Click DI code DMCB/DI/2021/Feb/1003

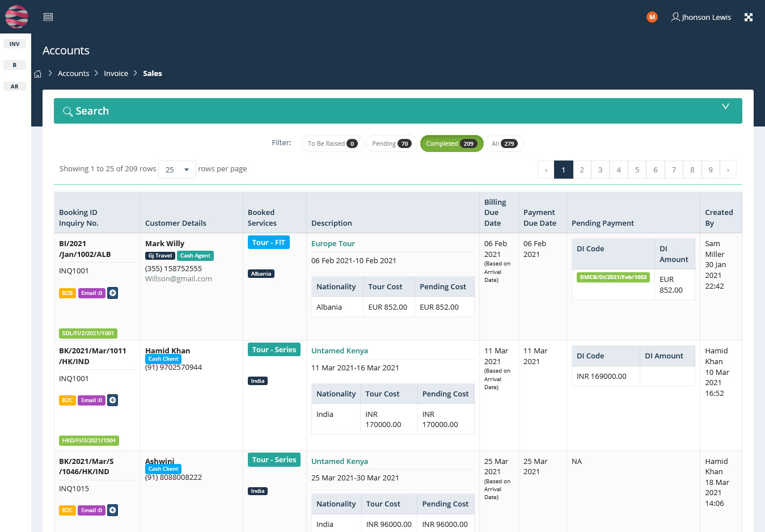tap(613, 277)
